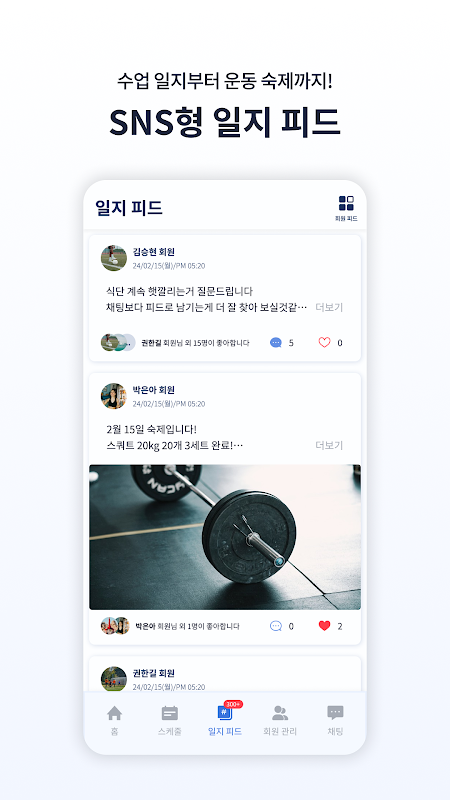Open the 채팅 speech bubble icon
450x800 pixels.
pos(335,713)
